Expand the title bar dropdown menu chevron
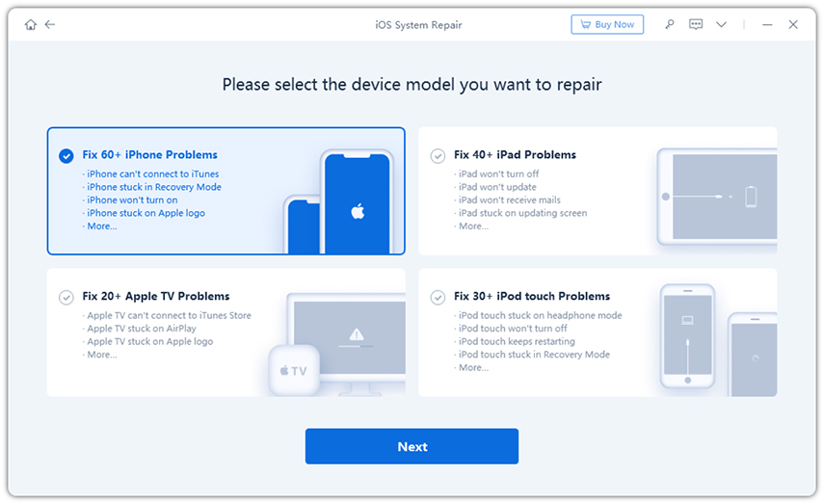The width and height of the screenshot is (824, 504). coord(721,25)
